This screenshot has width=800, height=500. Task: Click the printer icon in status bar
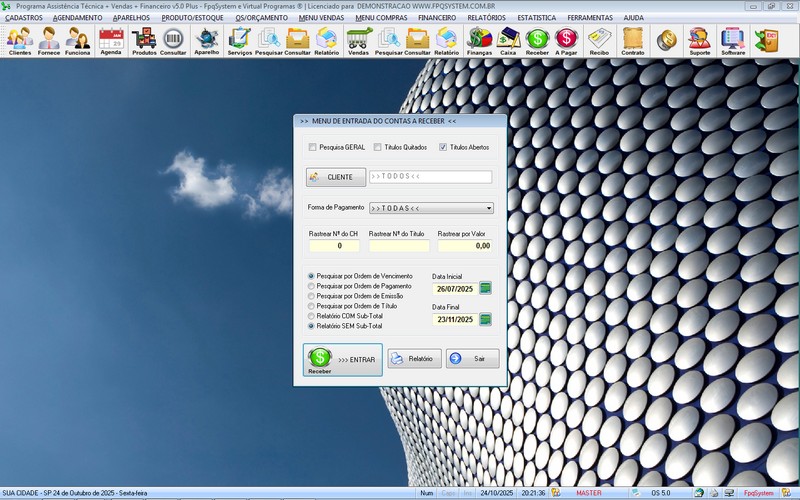click(x=714, y=493)
